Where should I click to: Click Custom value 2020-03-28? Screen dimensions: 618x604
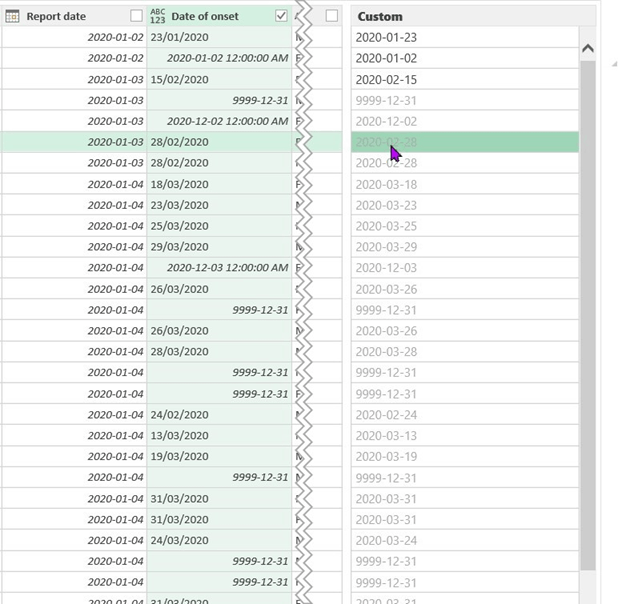465,352
